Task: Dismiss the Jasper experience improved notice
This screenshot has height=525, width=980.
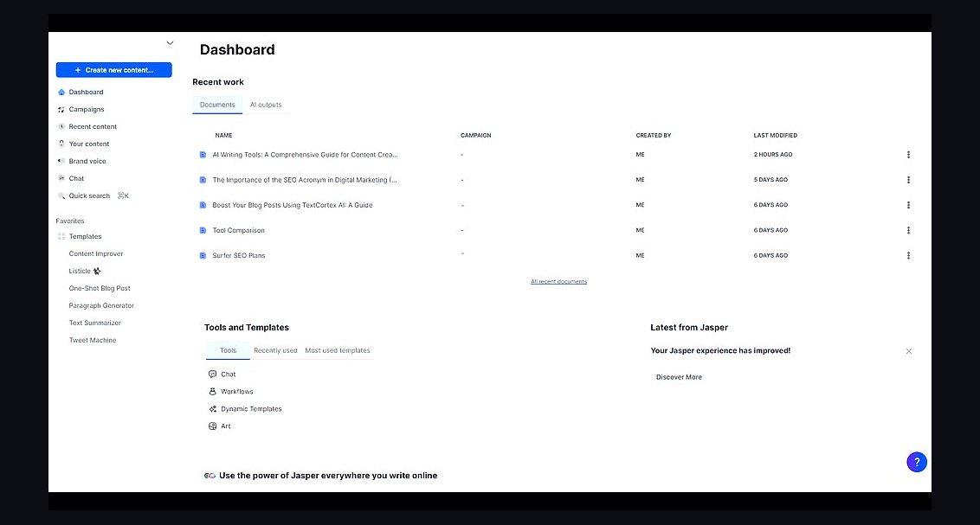Action: [x=909, y=351]
